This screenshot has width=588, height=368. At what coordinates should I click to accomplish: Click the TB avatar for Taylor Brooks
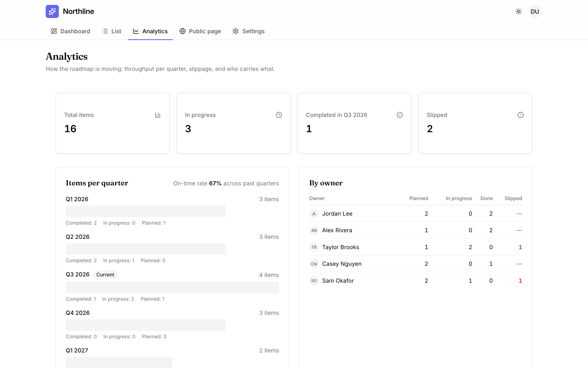(314, 247)
